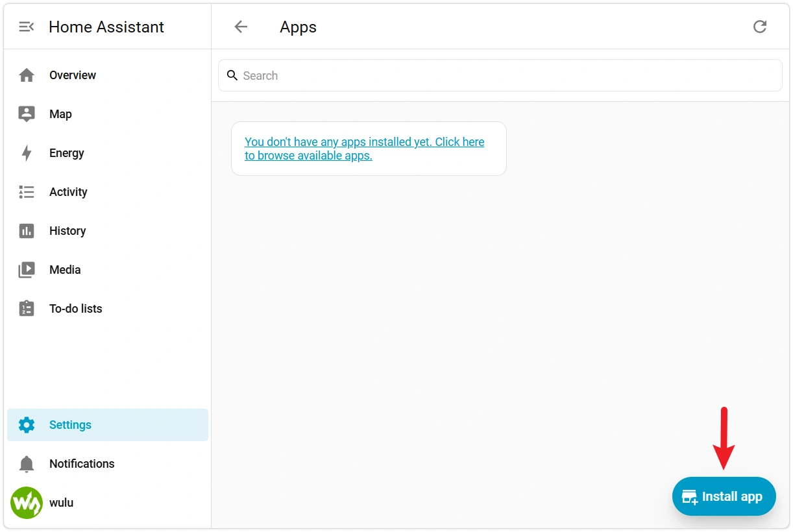The height and width of the screenshot is (532, 793).
Task: Open History from the sidebar
Action: pyautogui.click(x=108, y=231)
